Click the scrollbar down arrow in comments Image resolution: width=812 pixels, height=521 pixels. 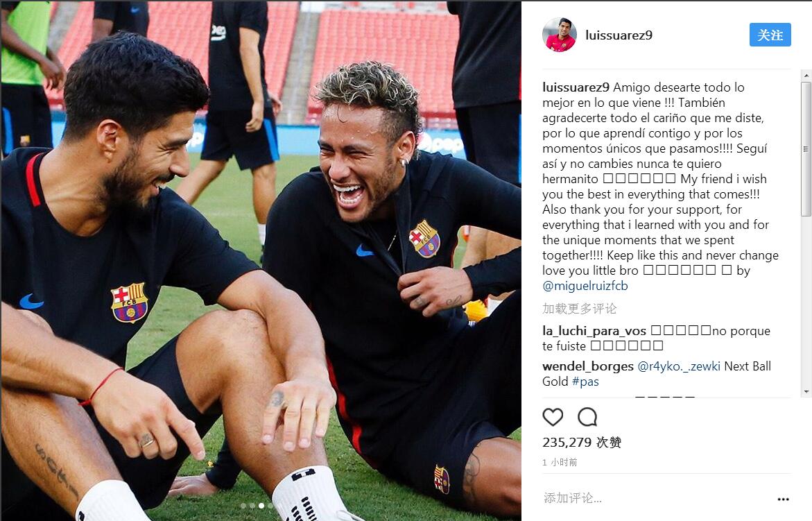pos(806,392)
